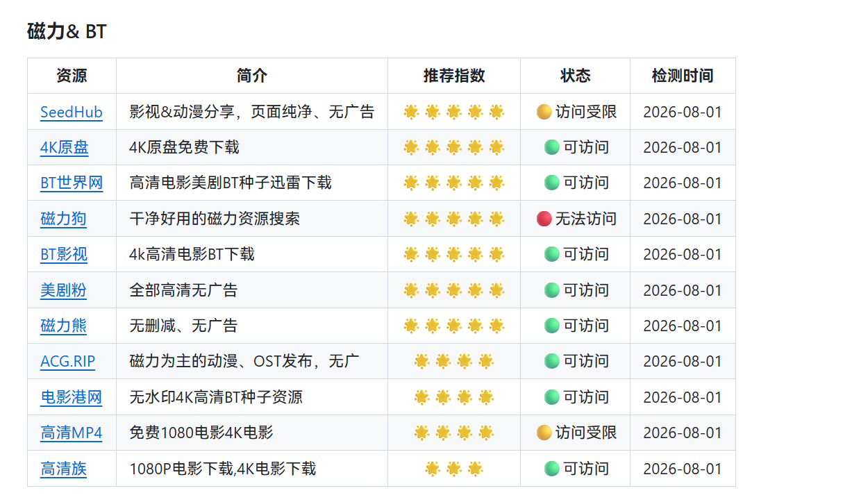868x502 pixels.
Task: Click the middle star in BT世界网's rating
Action: 454,183
